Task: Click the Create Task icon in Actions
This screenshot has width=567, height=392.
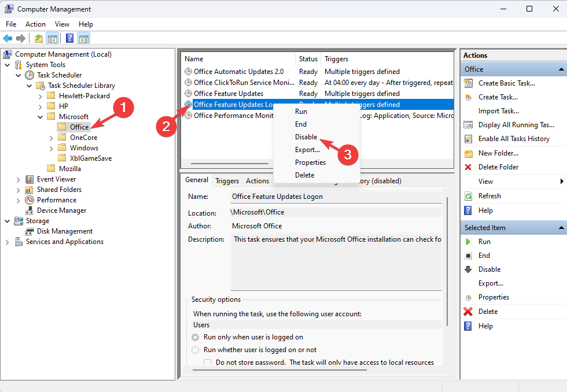Action: point(468,97)
